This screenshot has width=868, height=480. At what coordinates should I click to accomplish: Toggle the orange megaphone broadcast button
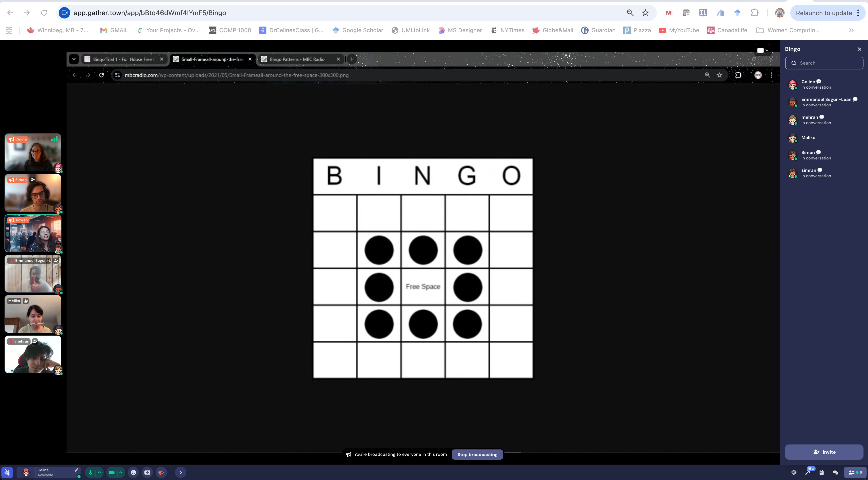click(x=161, y=472)
